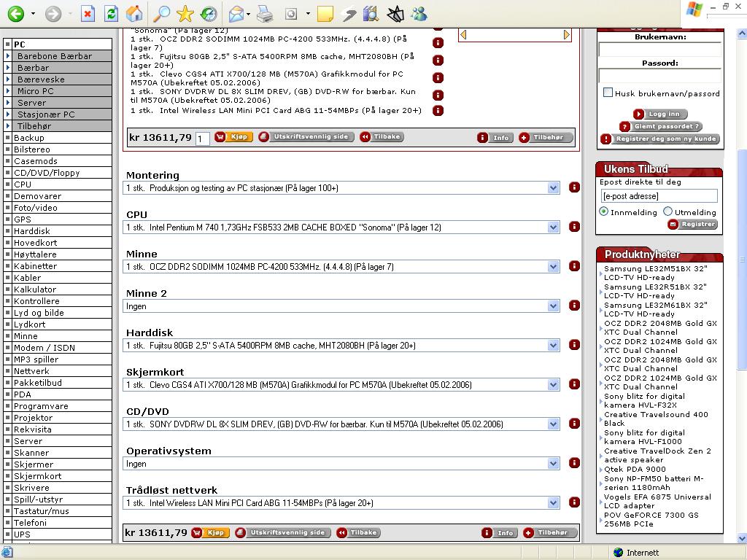This screenshot has width=747, height=560.
Task: Click info icon next to Intel Wireless LAN summary line
Action: coord(438,111)
